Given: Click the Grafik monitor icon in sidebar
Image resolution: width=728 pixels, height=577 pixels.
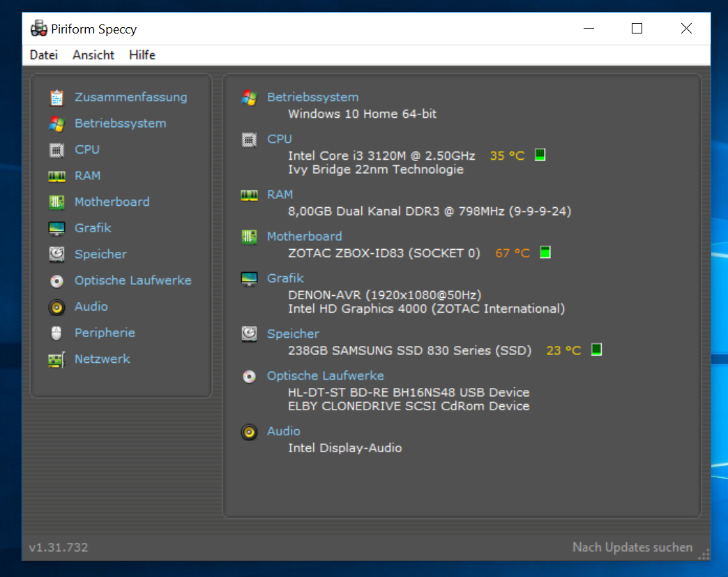Looking at the screenshot, I should click(x=56, y=228).
